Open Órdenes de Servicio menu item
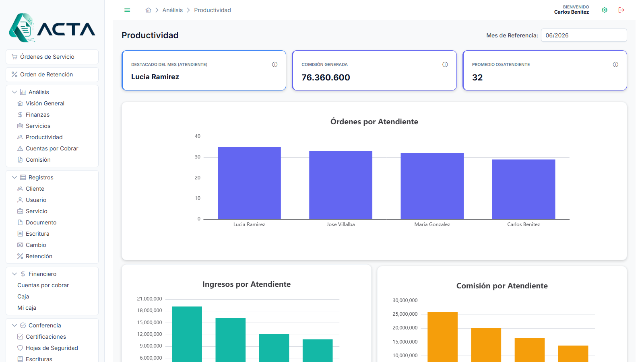Screen dimensions: 644x362 (x=52, y=57)
